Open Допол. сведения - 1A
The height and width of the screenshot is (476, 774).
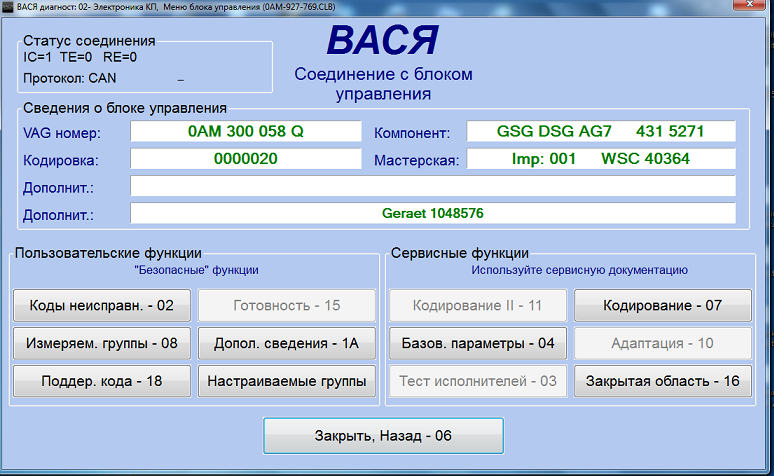click(287, 343)
